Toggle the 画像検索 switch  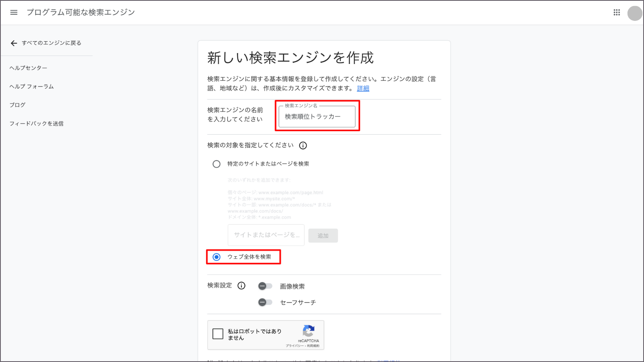[265, 286]
